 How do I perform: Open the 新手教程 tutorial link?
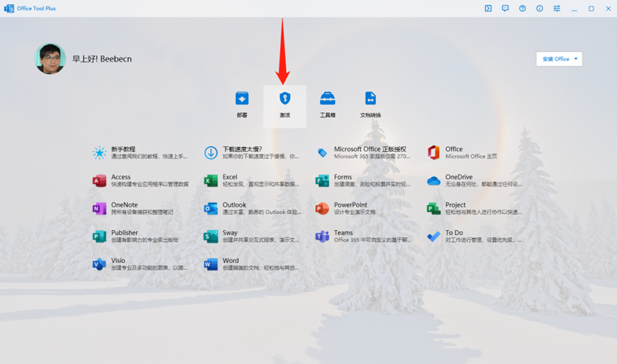click(123, 149)
